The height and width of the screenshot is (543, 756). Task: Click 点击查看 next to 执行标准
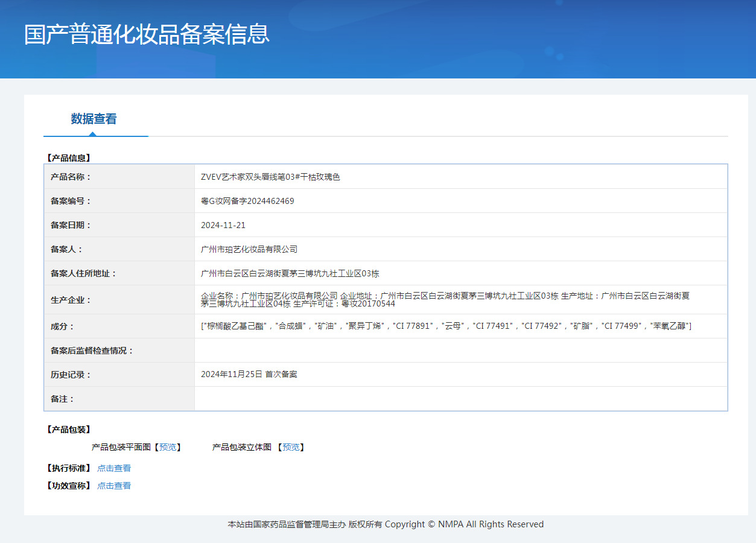click(114, 468)
